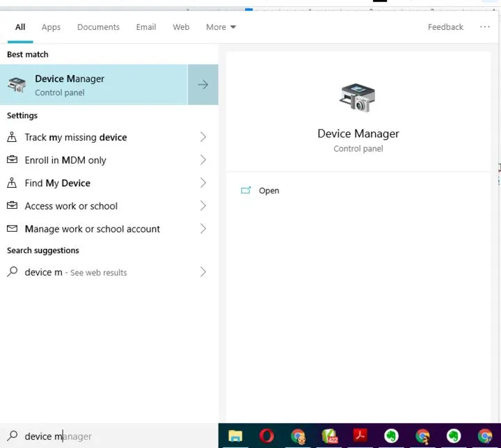This screenshot has width=501, height=448.
Task: Click Device Manager title in preview pane
Action: click(358, 134)
